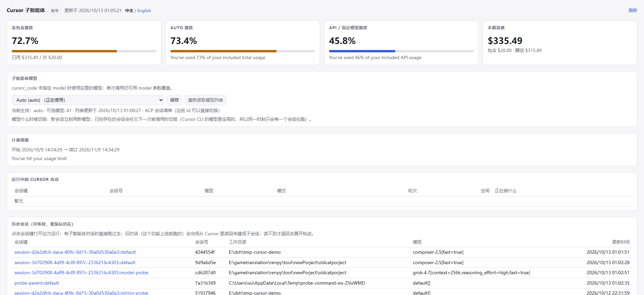Viewport: 644px width, 295px height.
Task: Click the 工作目录 column header
Action: point(238,242)
